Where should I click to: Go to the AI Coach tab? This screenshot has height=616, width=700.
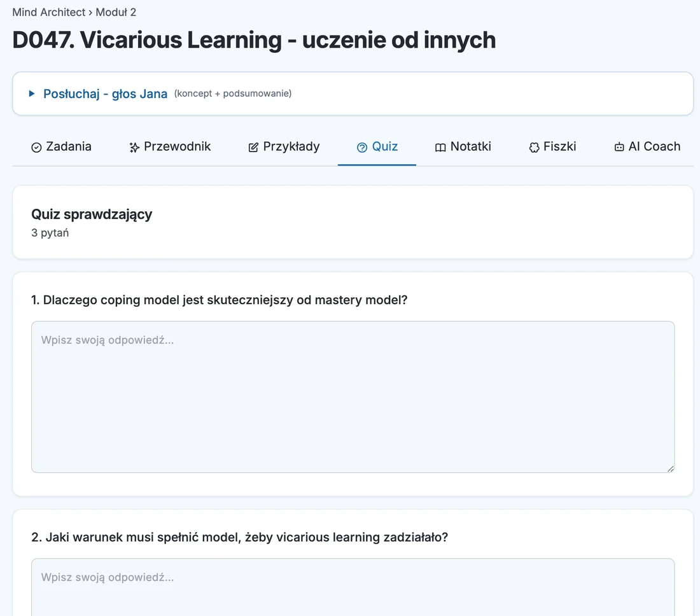tap(647, 146)
